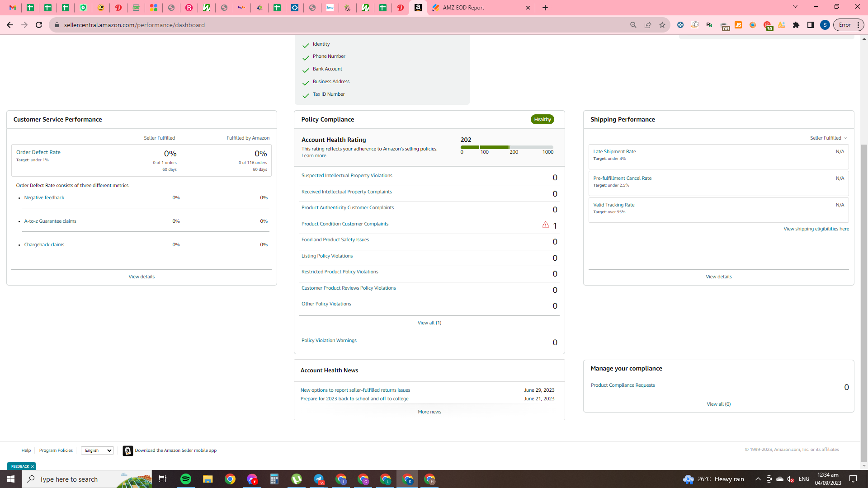Screen dimensions: 868x488
Task: Close the AMZ EOD Report tab
Action: 528,8
